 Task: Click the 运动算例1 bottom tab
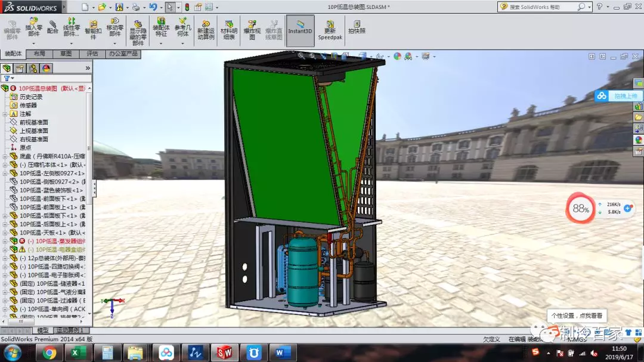(72, 330)
